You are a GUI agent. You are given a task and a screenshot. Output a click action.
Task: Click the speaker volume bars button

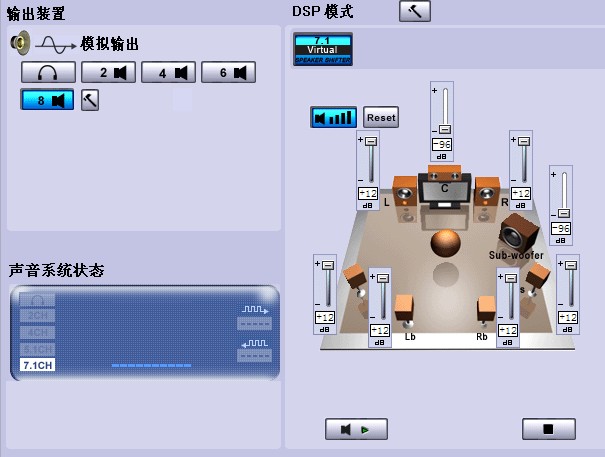(333, 117)
